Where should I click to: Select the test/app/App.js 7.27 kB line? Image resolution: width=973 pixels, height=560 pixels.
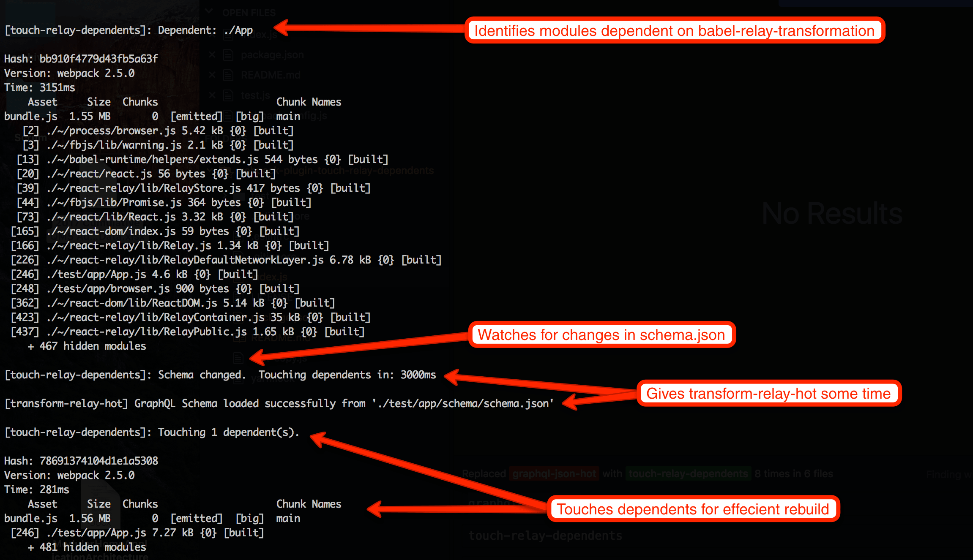click(x=137, y=533)
